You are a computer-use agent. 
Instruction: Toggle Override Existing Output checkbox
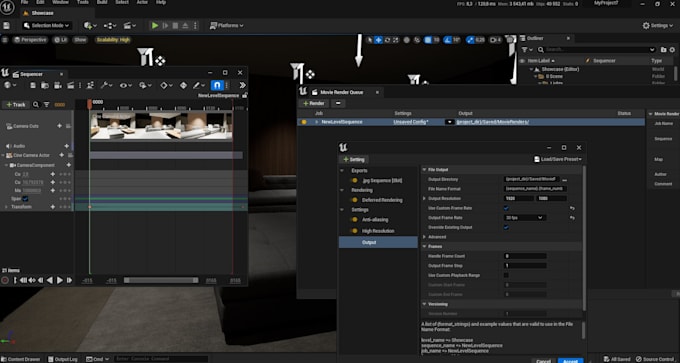(x=506, y=227)
